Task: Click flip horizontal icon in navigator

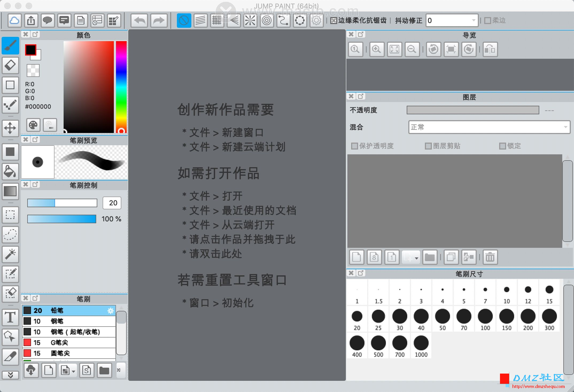Action: click(490, 49)
